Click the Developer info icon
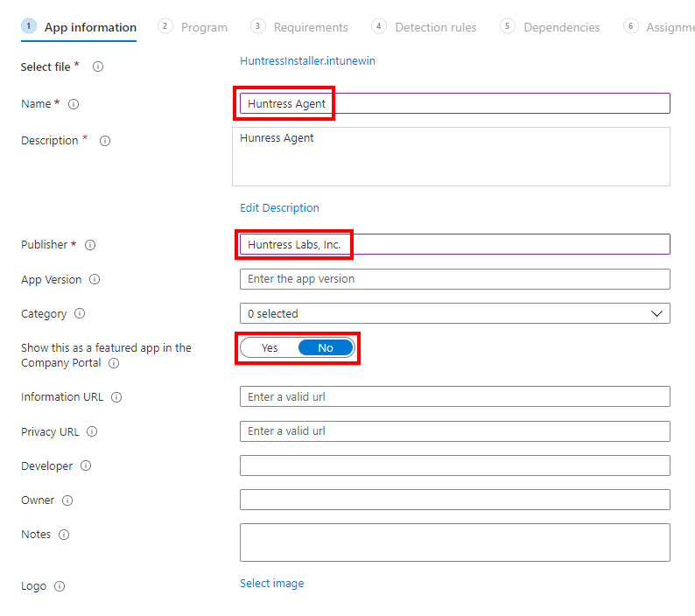The image size is (695, 616). tap(86, 465)
